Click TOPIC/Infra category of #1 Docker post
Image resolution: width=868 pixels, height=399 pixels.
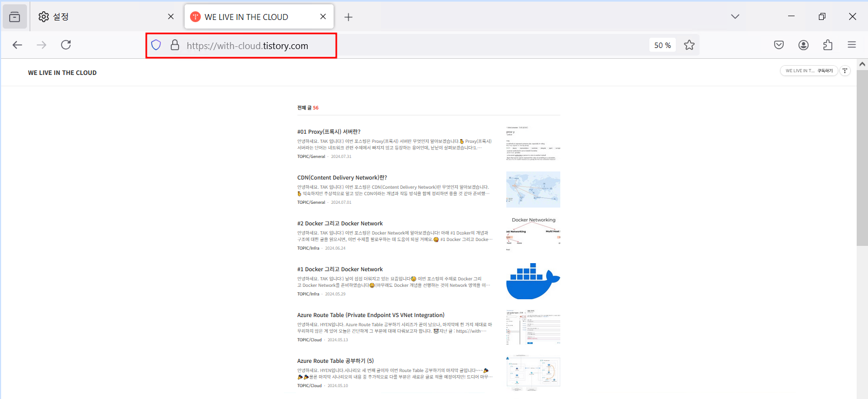308,294
